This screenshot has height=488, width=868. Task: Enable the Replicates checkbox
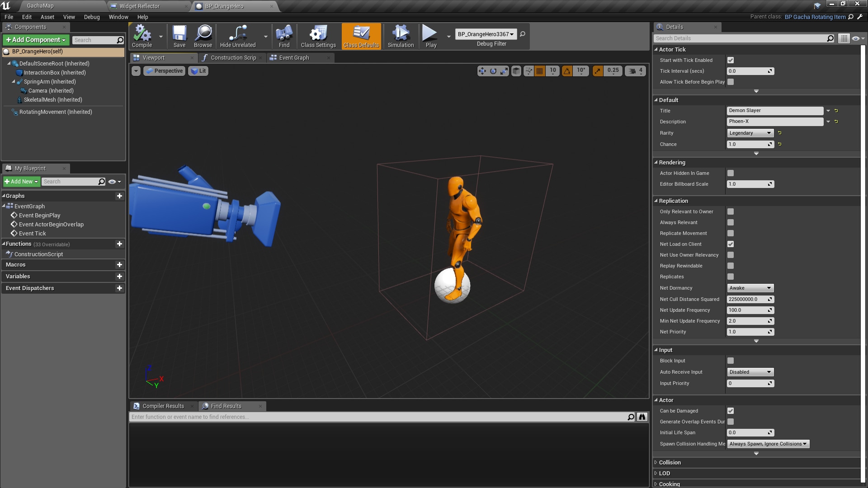pos(730,277)
